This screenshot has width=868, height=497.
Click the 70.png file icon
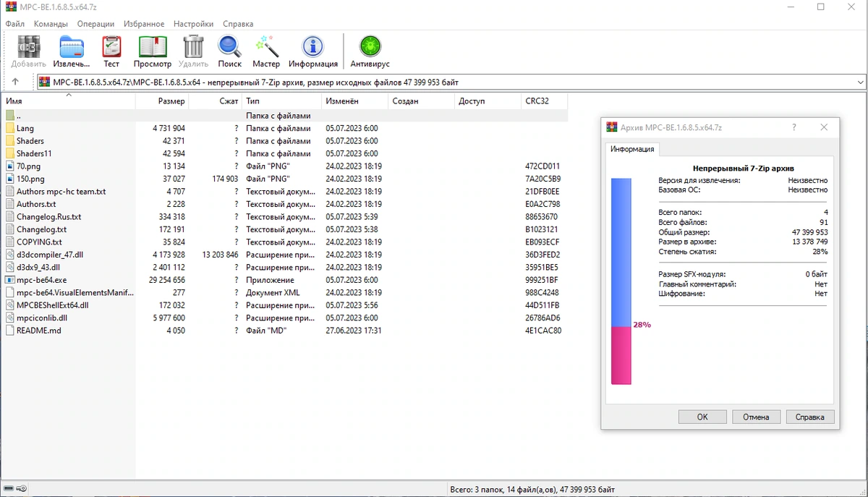tap(10, 166)
